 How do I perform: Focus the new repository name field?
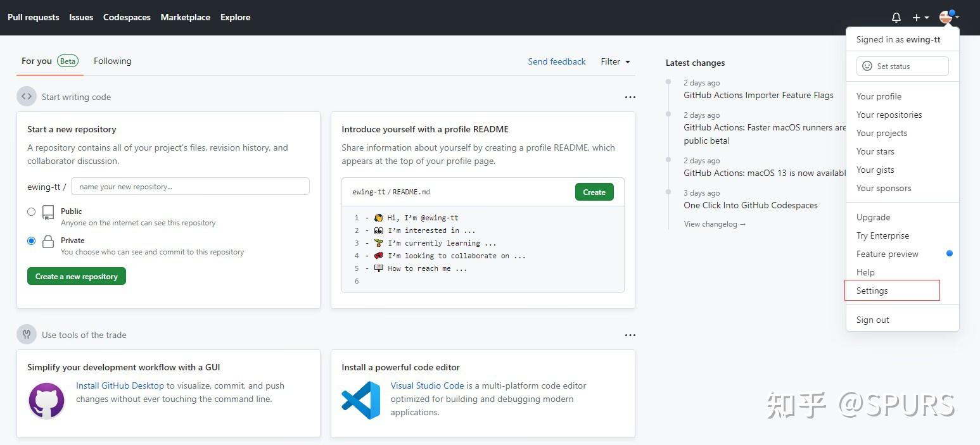pos(190,186)
